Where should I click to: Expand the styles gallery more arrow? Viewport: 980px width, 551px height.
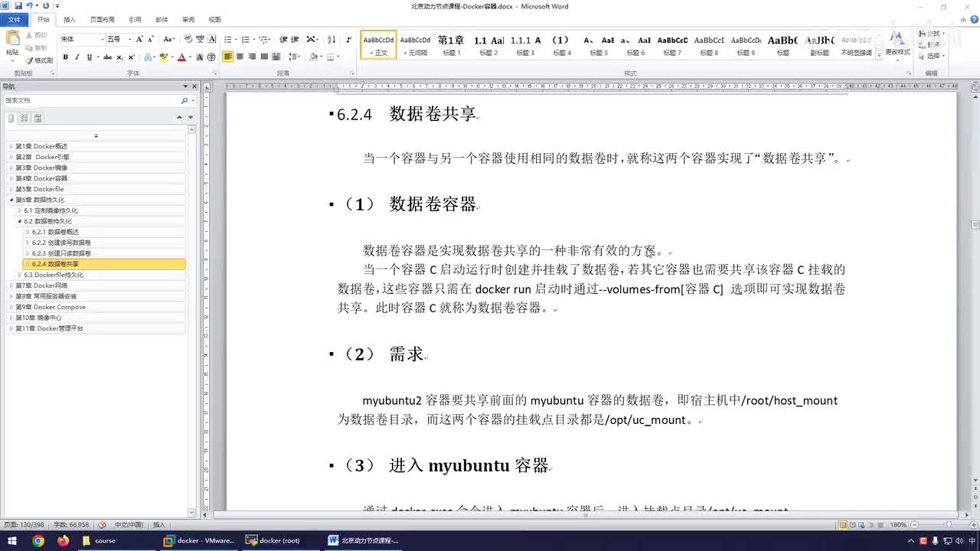tap(879, 56)
